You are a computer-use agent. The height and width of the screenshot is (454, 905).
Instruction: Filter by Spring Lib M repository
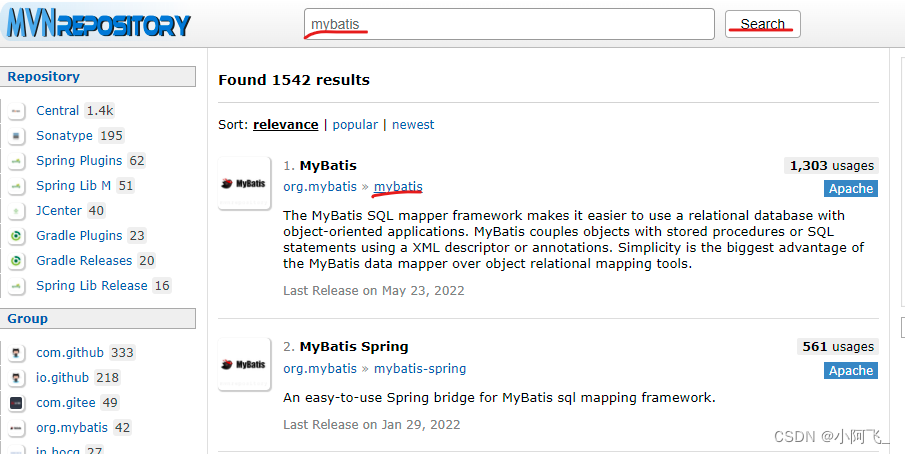coord(73,186)
